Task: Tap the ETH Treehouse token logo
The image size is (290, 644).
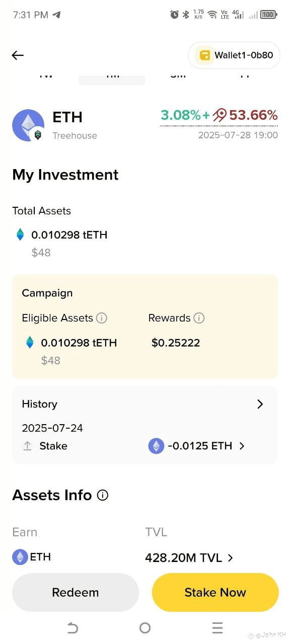Action: 28,125
